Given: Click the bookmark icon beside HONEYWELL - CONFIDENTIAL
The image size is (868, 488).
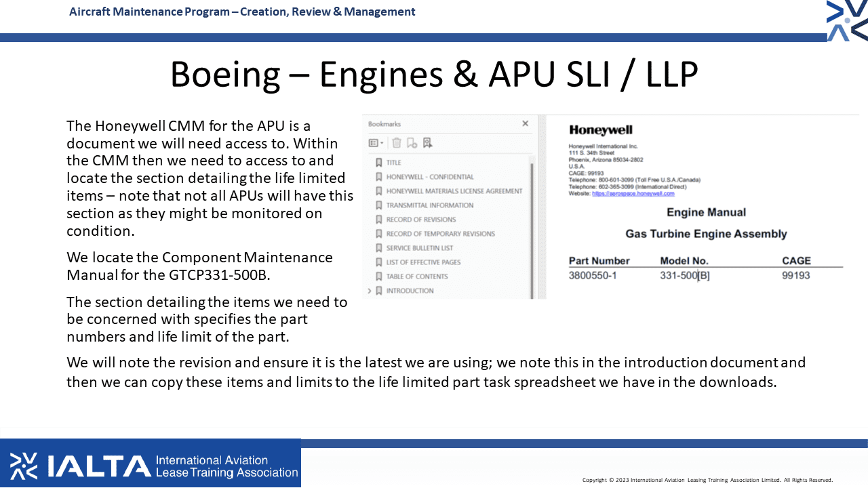Looking at the screenshot, I should [x=379, y=177].
